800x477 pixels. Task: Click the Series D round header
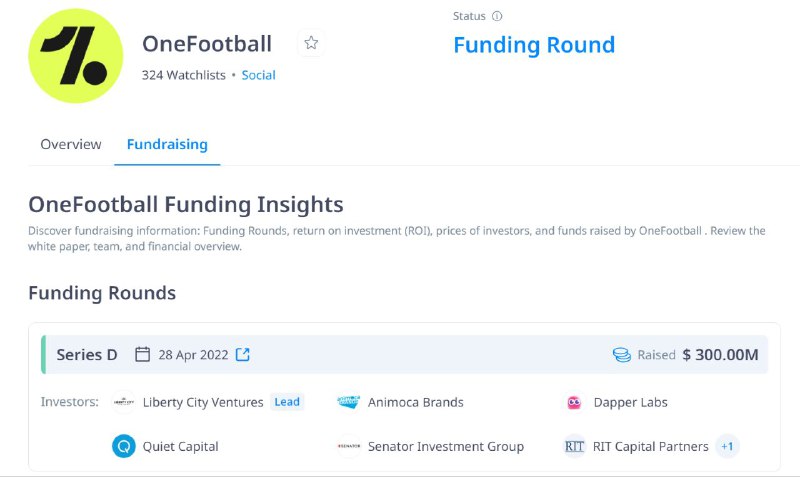click(x=405, y=355)
